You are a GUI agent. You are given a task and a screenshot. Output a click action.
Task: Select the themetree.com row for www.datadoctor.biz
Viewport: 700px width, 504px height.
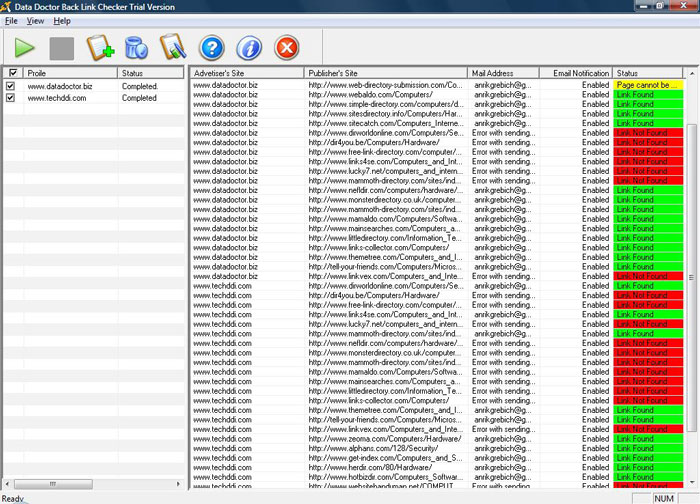pyautogui.click(x=437, y=257)
